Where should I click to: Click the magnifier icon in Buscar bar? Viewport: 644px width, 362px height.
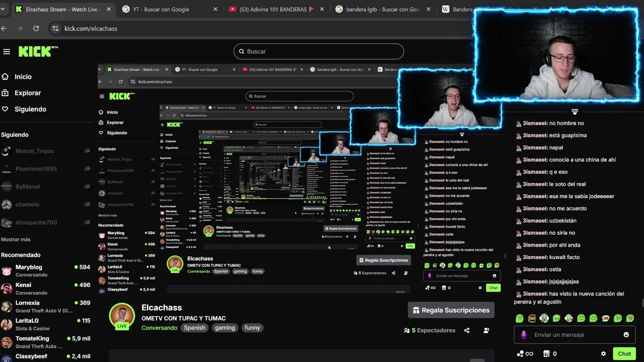242,51
